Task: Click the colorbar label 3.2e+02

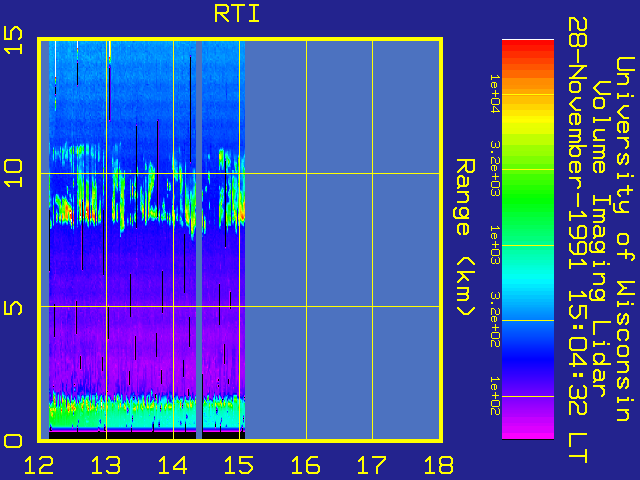Action: click(x=495, y=320)
